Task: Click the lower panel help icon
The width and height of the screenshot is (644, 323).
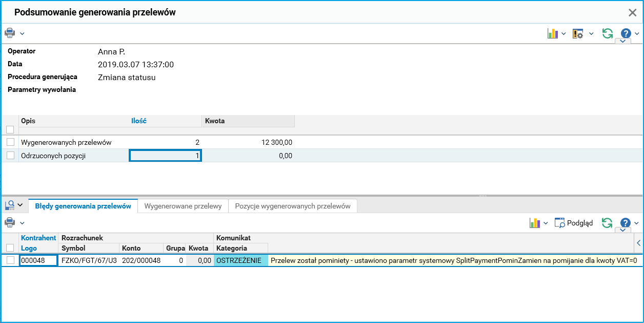Action: tap(626, 223)
